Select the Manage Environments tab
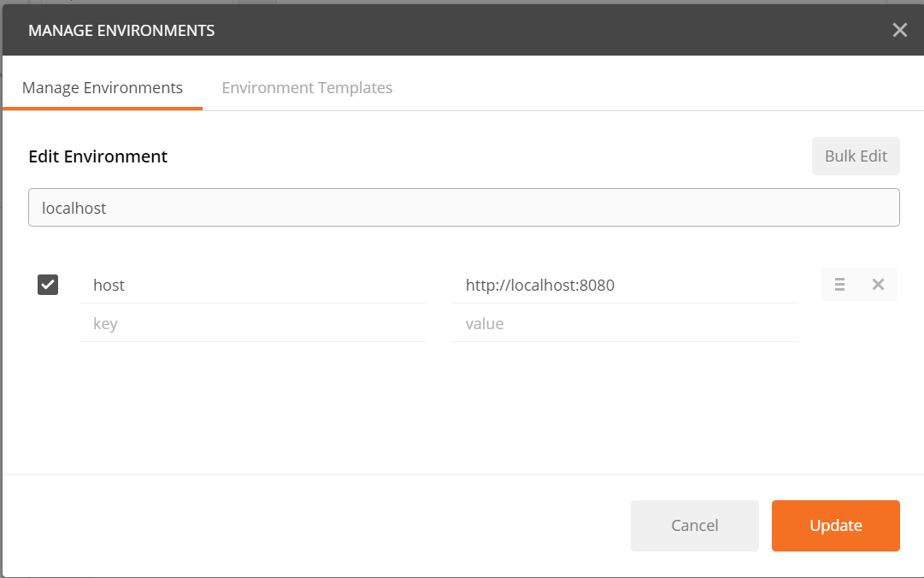The image size is (924, 578). (x=103, y=88)
